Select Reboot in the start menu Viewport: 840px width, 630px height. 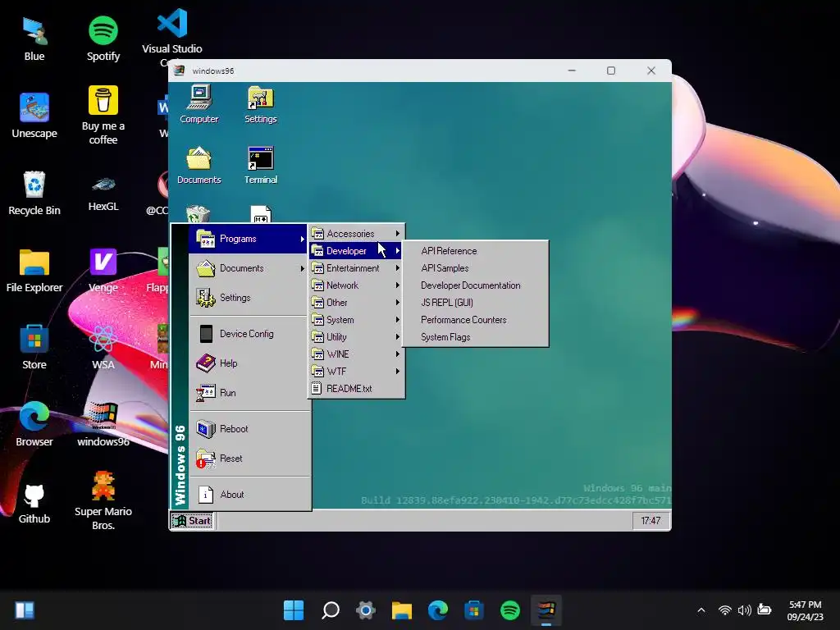coord(249,428)
